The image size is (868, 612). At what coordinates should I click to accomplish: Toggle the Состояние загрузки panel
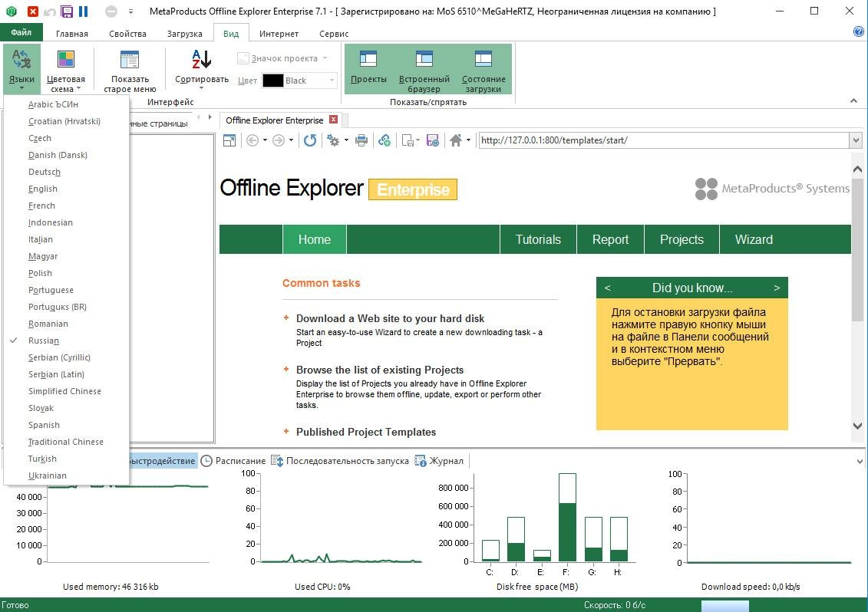(x=484, y=68)
